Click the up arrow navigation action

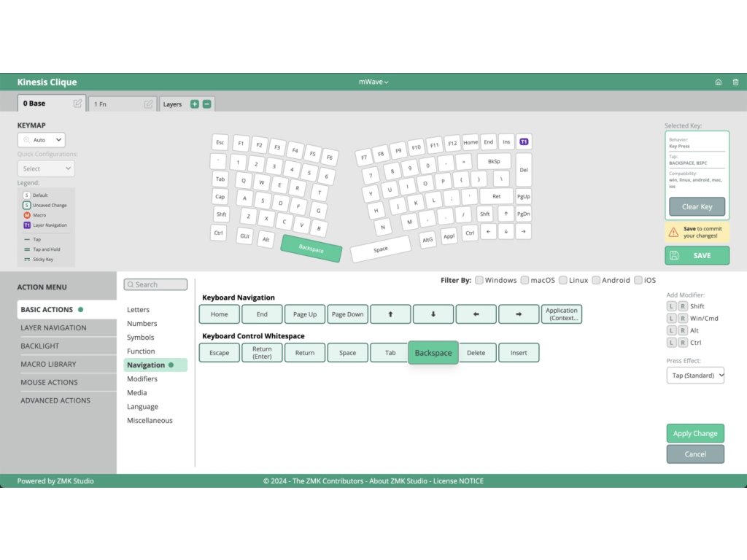click(x=390, y=314)
